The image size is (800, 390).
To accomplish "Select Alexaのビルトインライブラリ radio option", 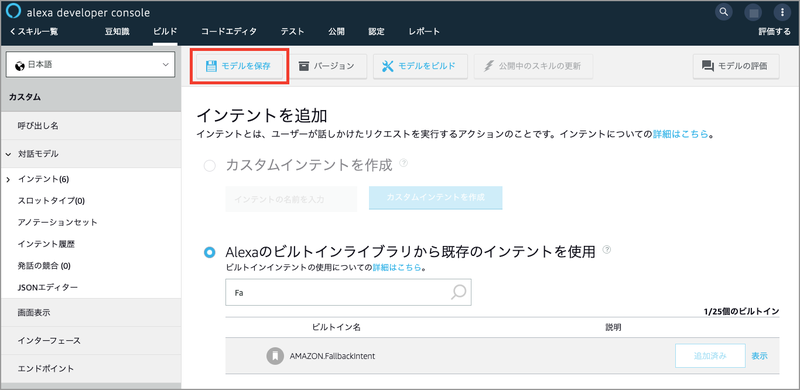I will tap(209, 252).
